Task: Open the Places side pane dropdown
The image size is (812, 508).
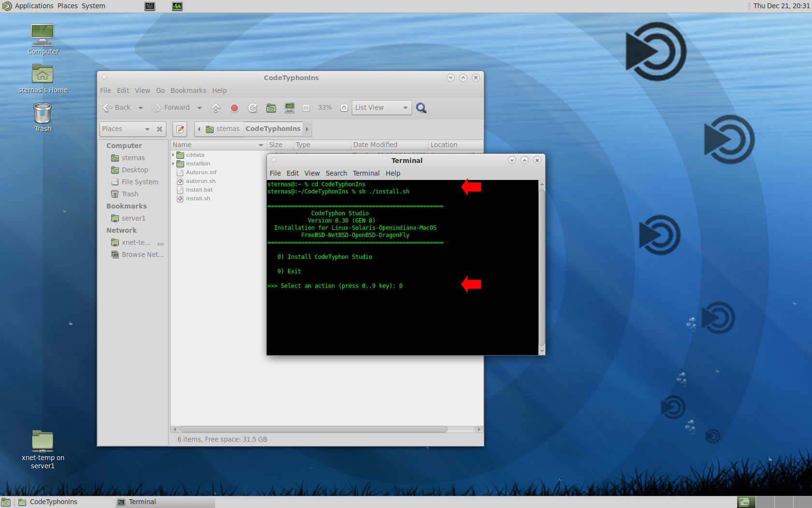Action: [x=126, y=129]
